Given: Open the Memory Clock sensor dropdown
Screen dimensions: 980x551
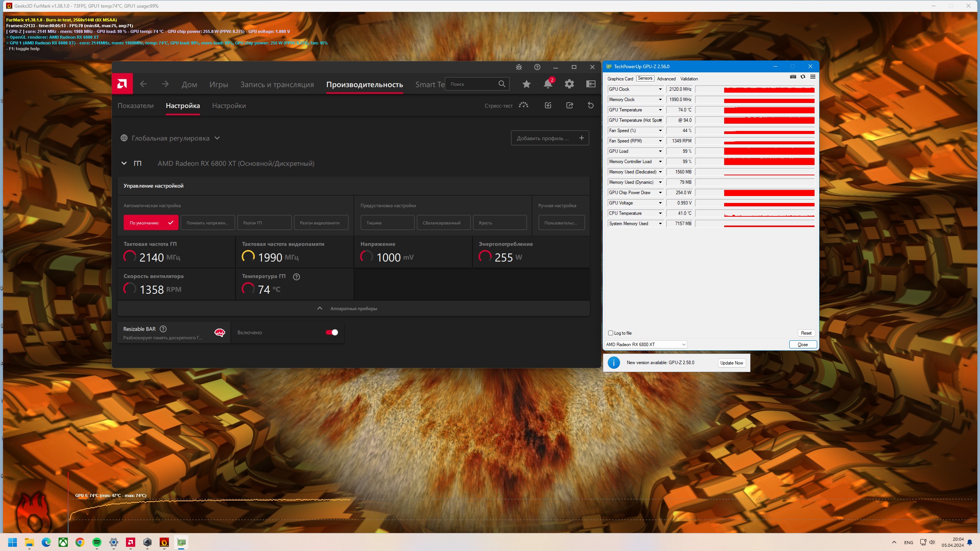Looking at the screenshot, I should 660,100.
